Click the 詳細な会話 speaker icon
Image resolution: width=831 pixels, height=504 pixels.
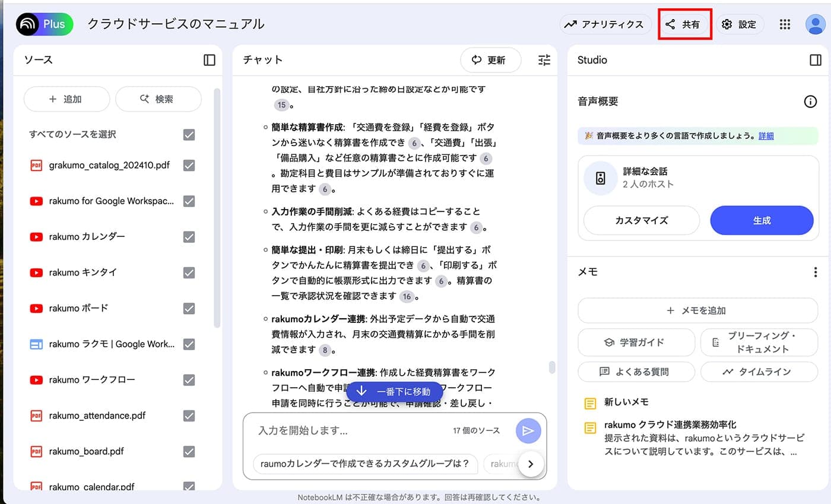[x=600, y=178]
